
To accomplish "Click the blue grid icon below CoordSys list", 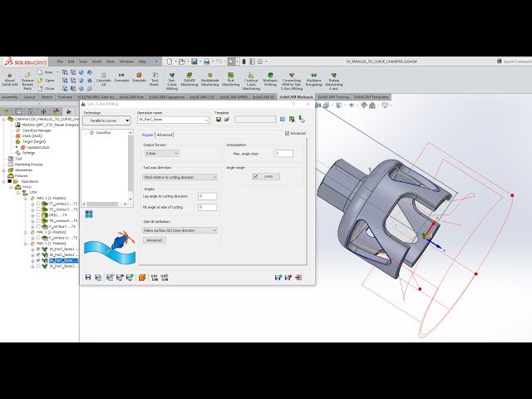I will click(x=89, y=214).
